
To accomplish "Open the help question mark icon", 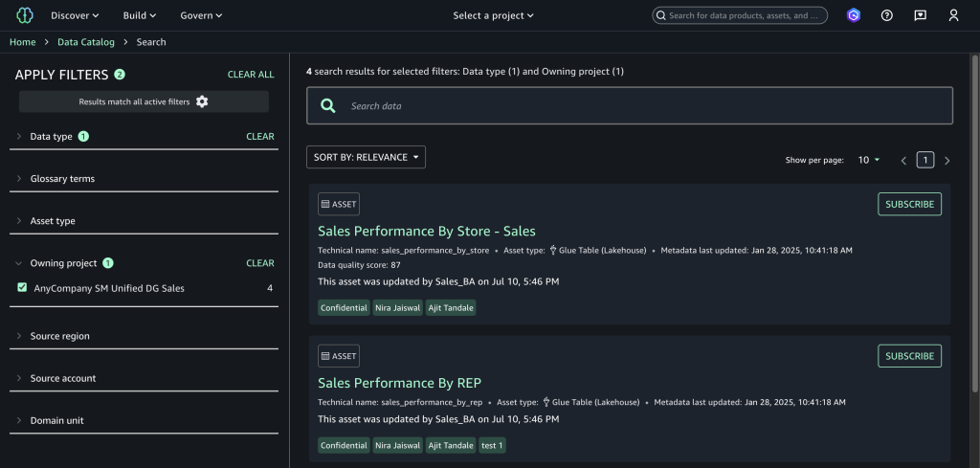I will point(886,15).
